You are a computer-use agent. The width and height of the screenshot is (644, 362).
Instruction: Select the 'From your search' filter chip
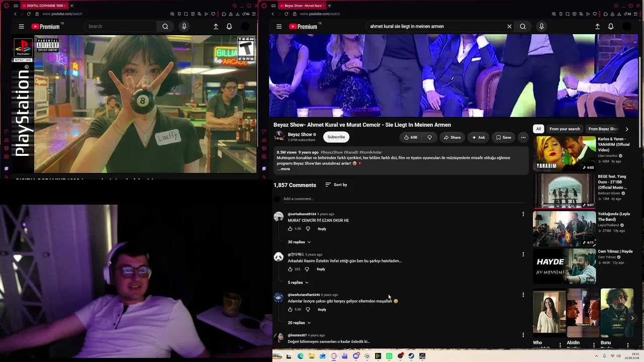point(565,129)
